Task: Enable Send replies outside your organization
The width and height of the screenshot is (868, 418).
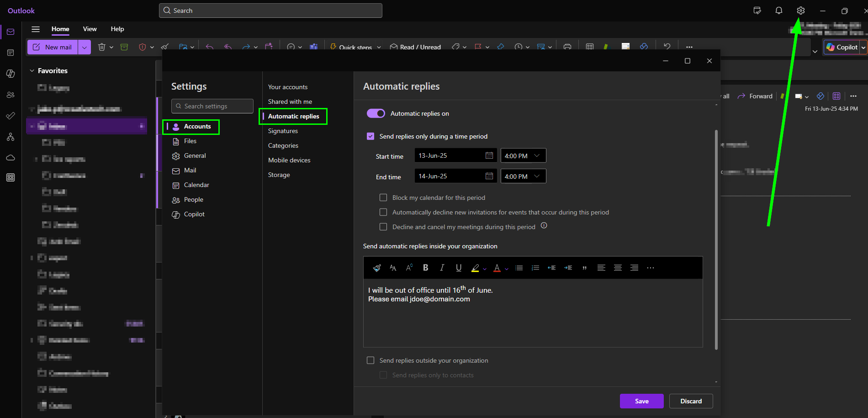Action: (370, 360)
